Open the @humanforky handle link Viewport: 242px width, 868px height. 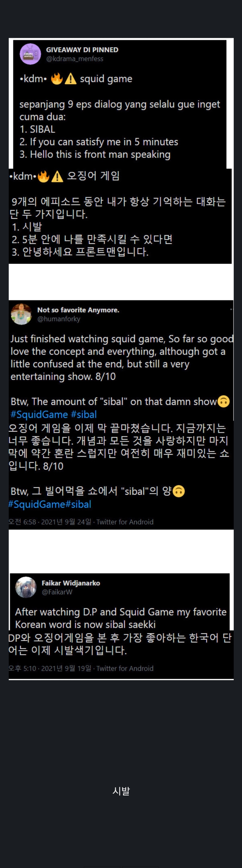pyautogui.click(x=59, y=319)
